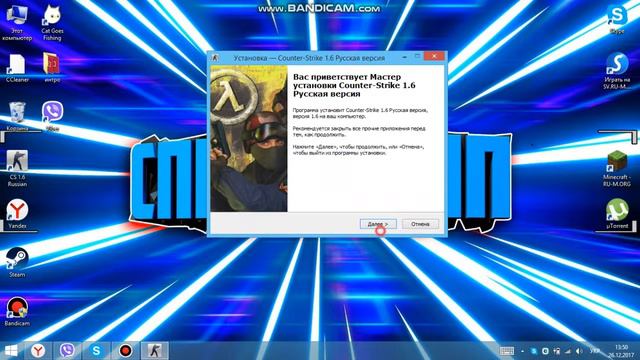
Task: Show hidden system tray icons
Action: 522,351
